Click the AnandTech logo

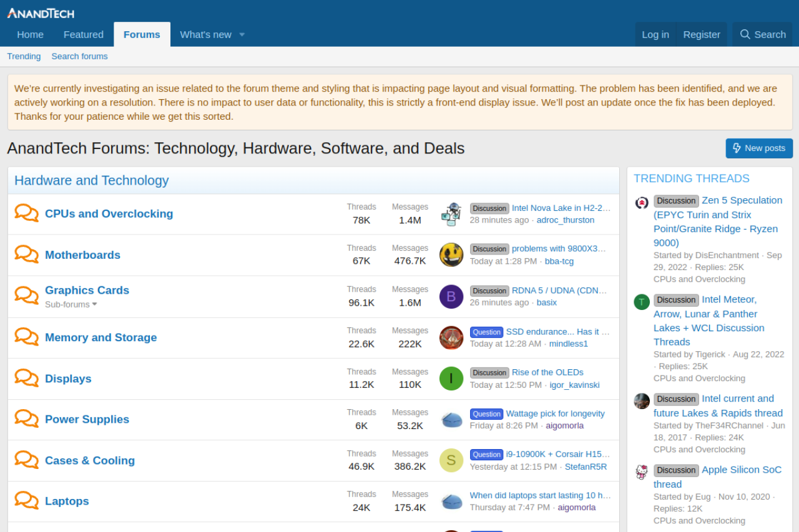[x=41, y=13]
